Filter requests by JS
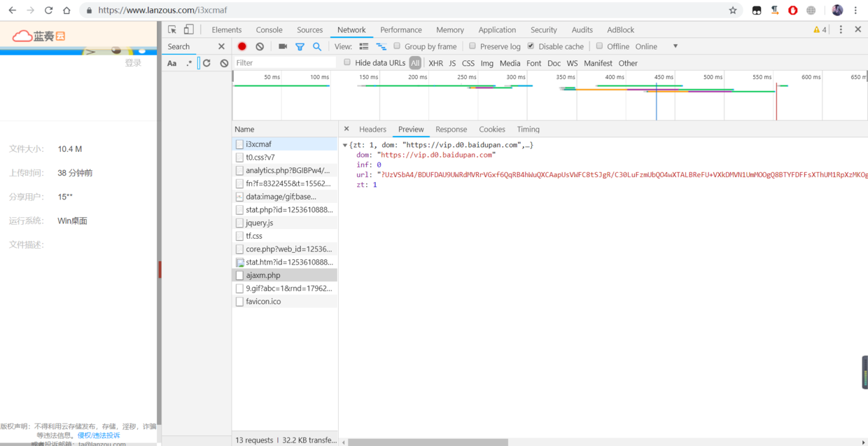Viewport: 868px width, 446px height. 452,63
